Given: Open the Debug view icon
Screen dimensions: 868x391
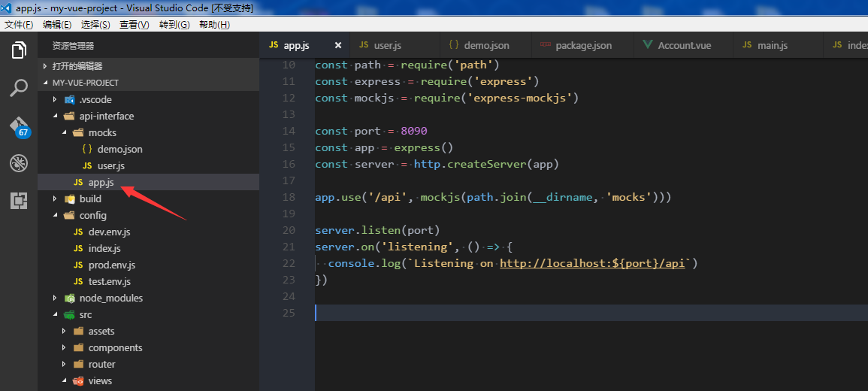Looking at the screenshot, I should [19, 163].
